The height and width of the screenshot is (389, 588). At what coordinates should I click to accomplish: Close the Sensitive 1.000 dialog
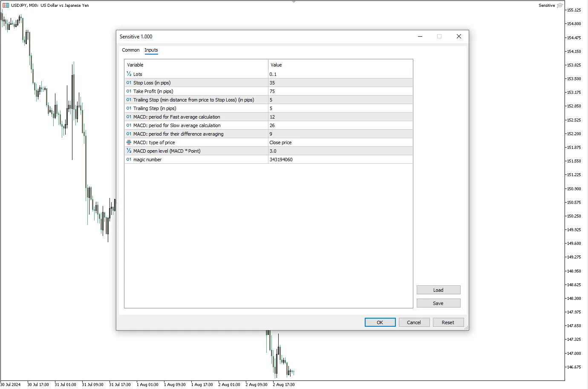(x=459, y=36)
